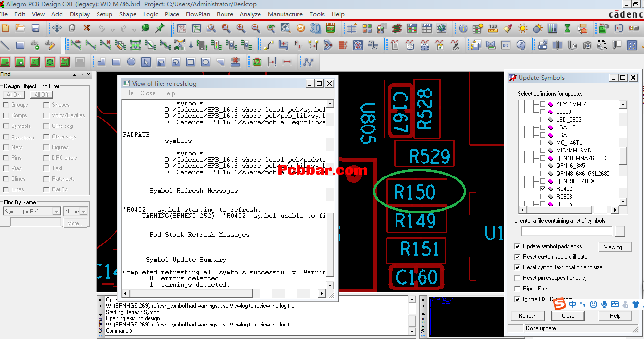Open the DFA spreadsheet icon
The height and width of the screenshot is (339, 644).
[427, 28]
